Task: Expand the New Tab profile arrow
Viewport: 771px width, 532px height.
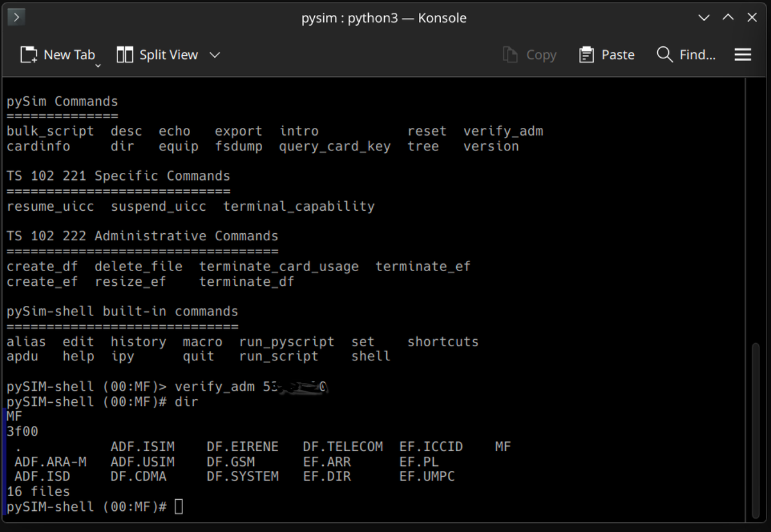Action: coord(98,66)
